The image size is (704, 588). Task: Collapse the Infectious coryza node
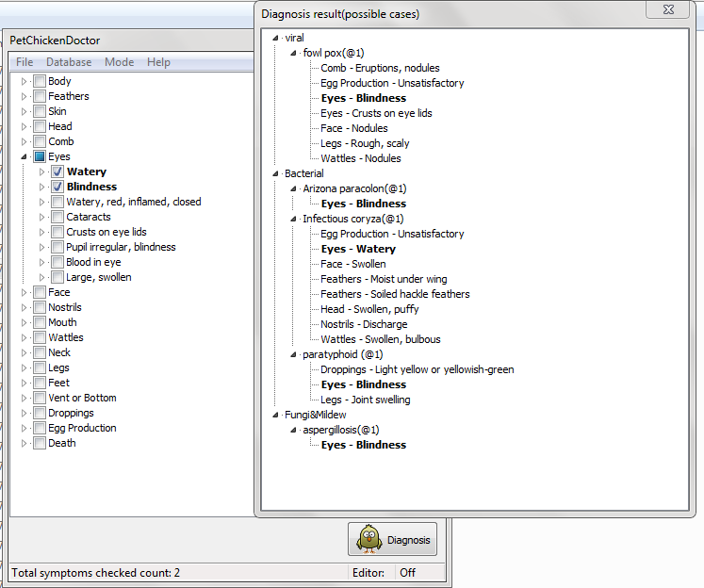click(293, 219)
